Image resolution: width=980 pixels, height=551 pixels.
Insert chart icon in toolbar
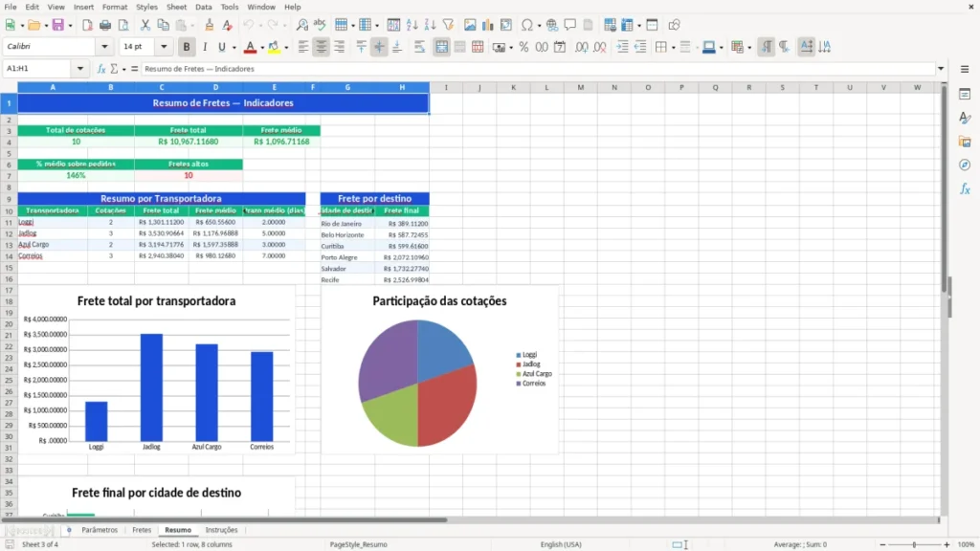pyautogui.click(x=487, y=25)
